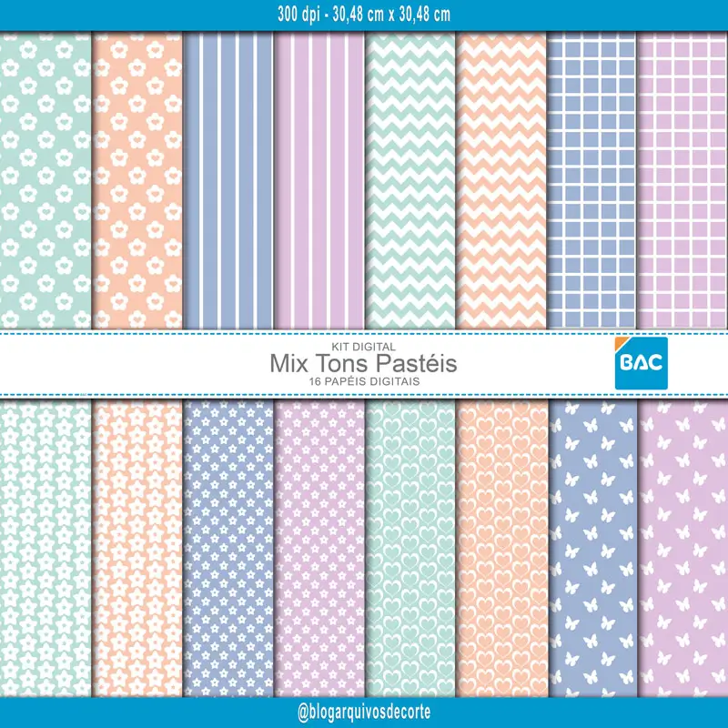Choose the lilac vertical striped paper

[319, 180]
